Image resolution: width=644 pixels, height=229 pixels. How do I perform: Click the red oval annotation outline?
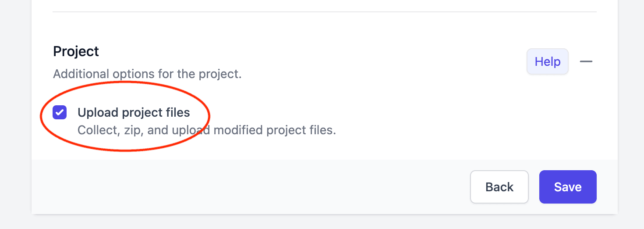209,115
